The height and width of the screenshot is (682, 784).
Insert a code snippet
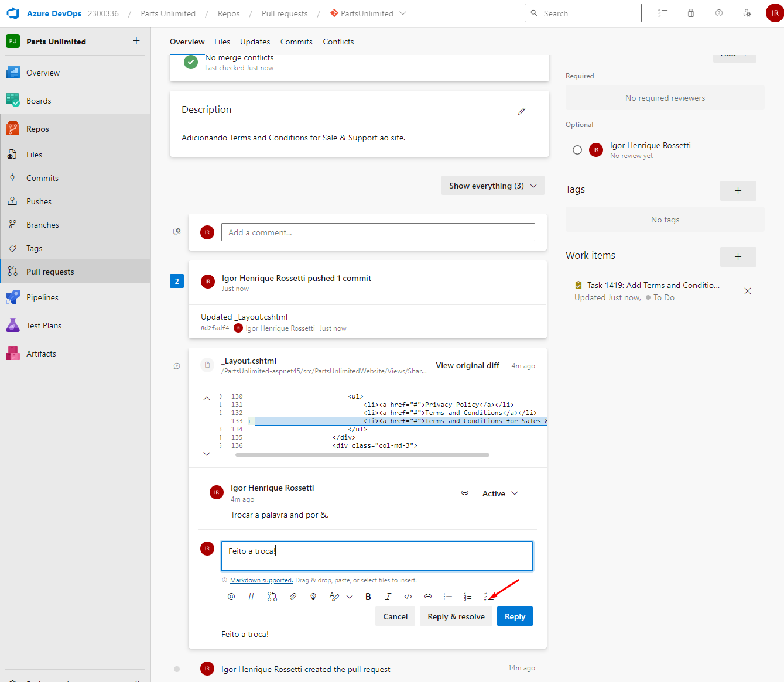pyautogui.click(x=408, y=597)
